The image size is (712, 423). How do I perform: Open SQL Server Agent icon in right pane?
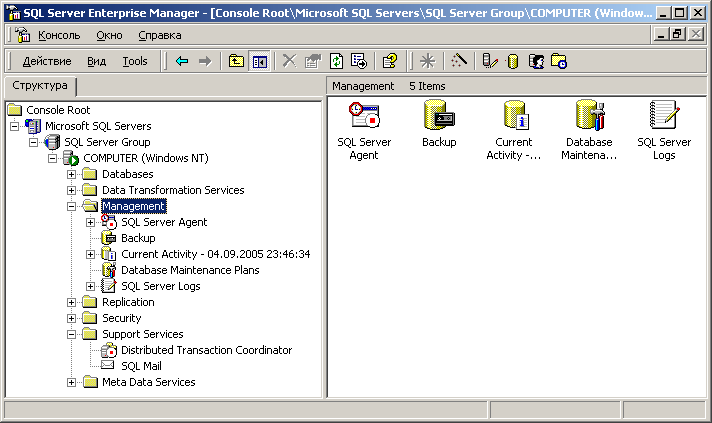click(x=364, y=115)
